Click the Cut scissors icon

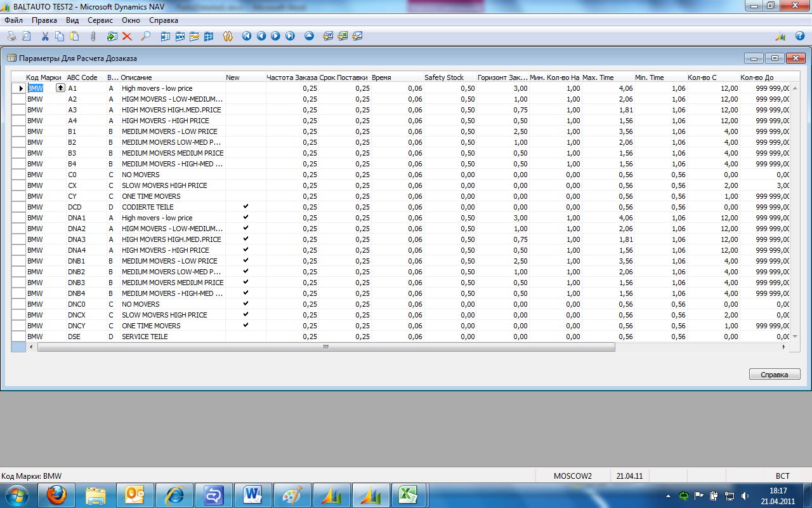pos(45,36)
